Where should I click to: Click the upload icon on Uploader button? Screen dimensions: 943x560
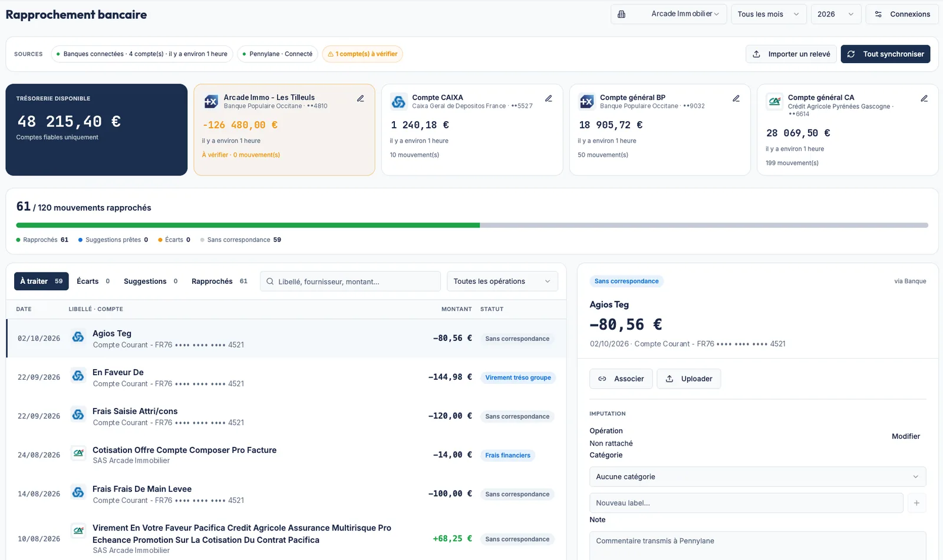670,379
